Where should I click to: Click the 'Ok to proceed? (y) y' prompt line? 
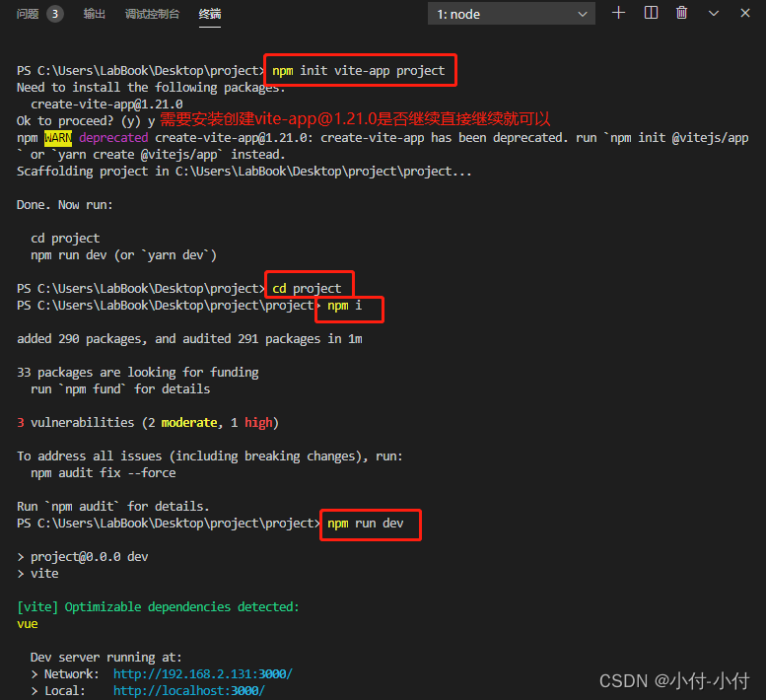pos(86,120)
